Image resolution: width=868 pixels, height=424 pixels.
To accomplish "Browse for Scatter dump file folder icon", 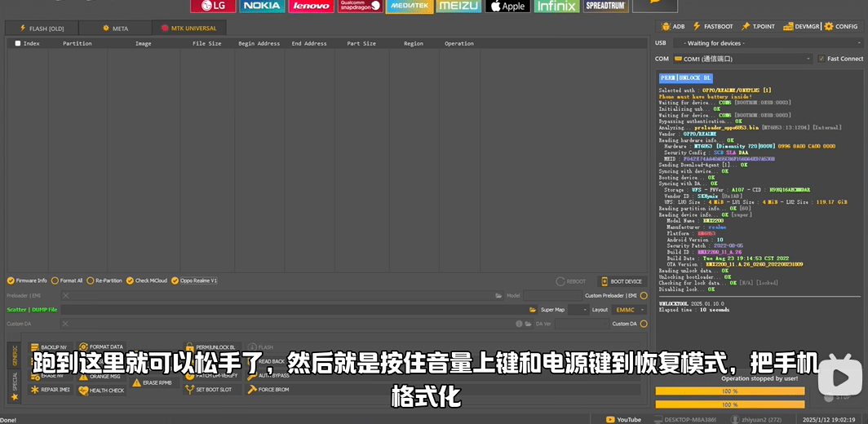I will 533,310.
